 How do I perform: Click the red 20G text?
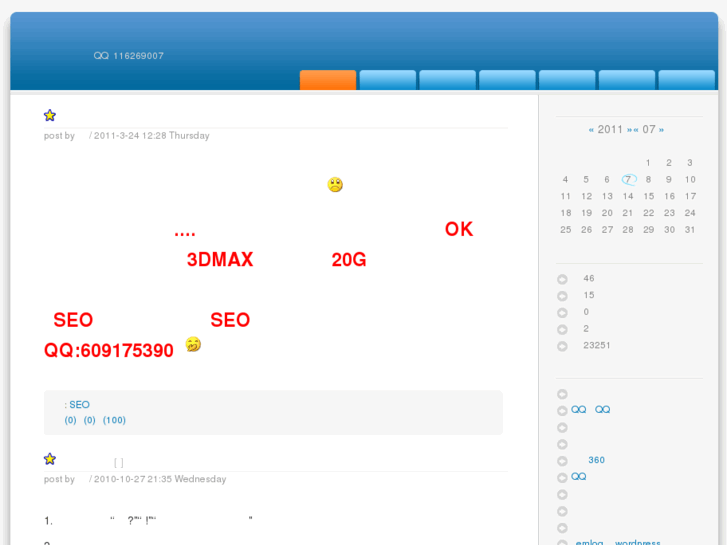point(349,260)
